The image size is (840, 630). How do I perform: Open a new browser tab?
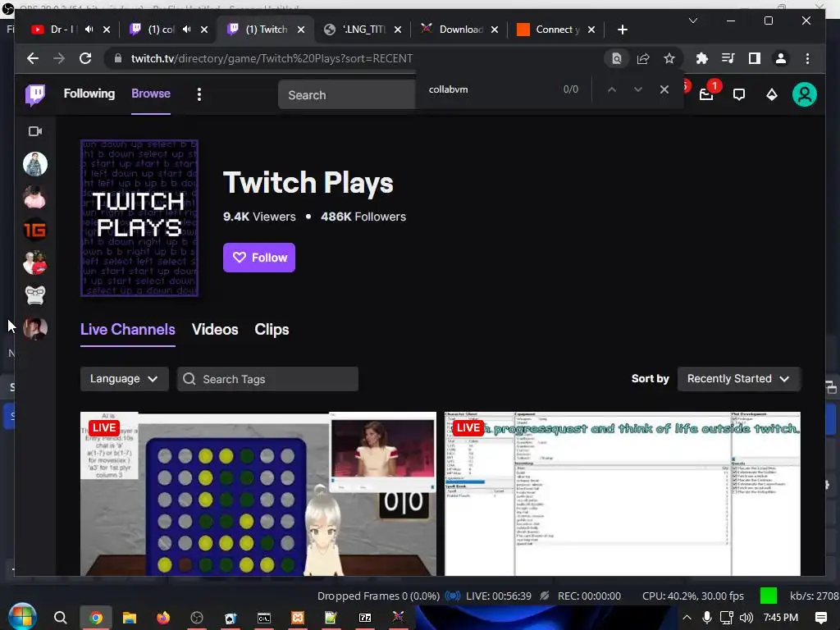coord(622,30)
